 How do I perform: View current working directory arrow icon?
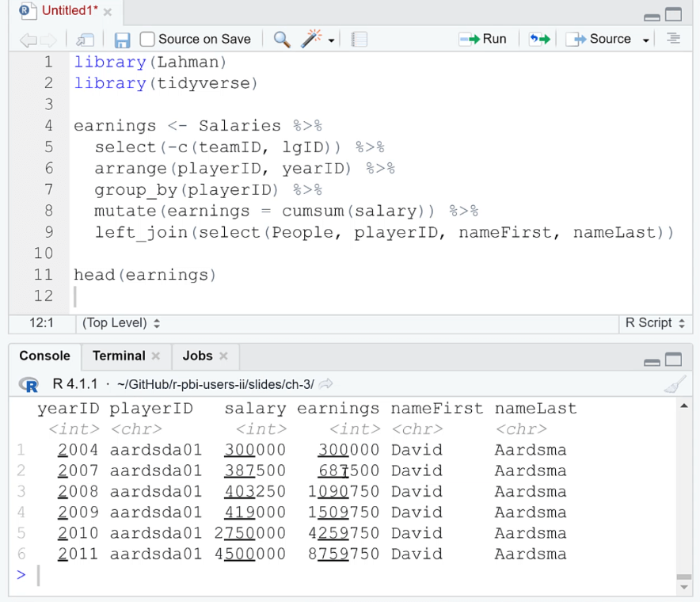coord(326,383)
